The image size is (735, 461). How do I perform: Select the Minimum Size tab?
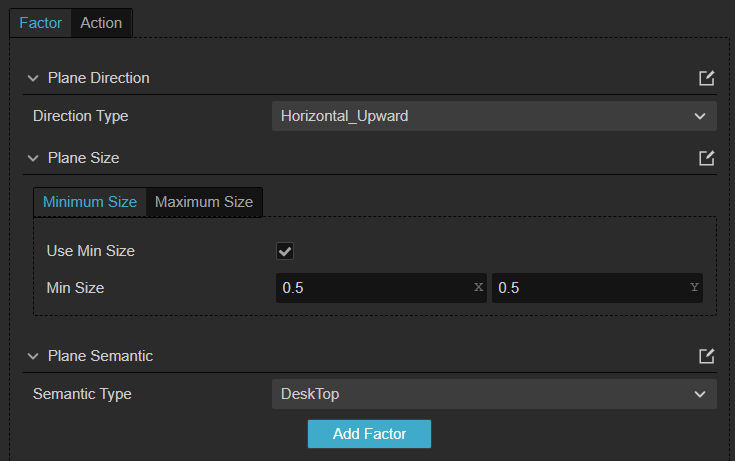click(x=90, y=202)
